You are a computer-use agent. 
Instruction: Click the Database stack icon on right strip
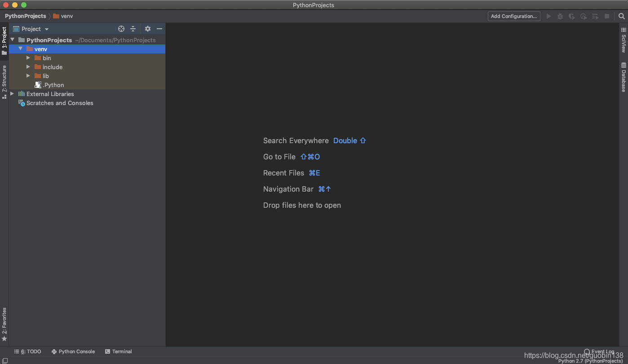pos(624,65)
